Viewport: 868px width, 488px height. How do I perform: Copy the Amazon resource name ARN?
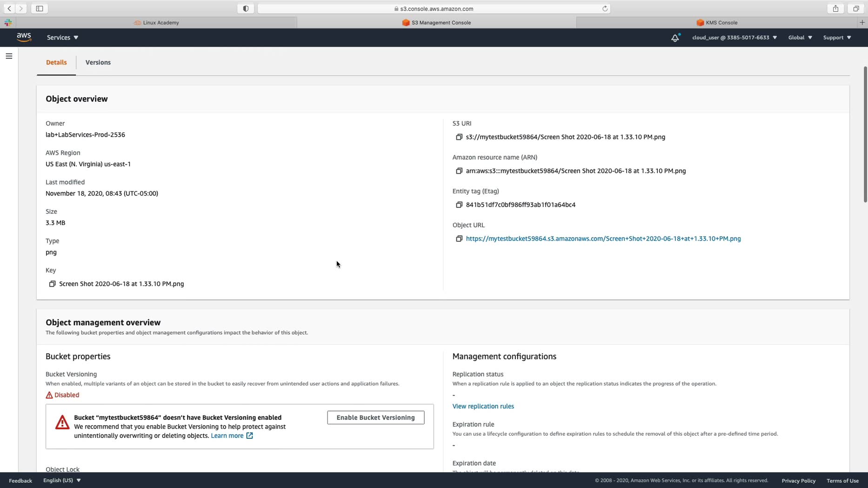[x=459, y=171]
